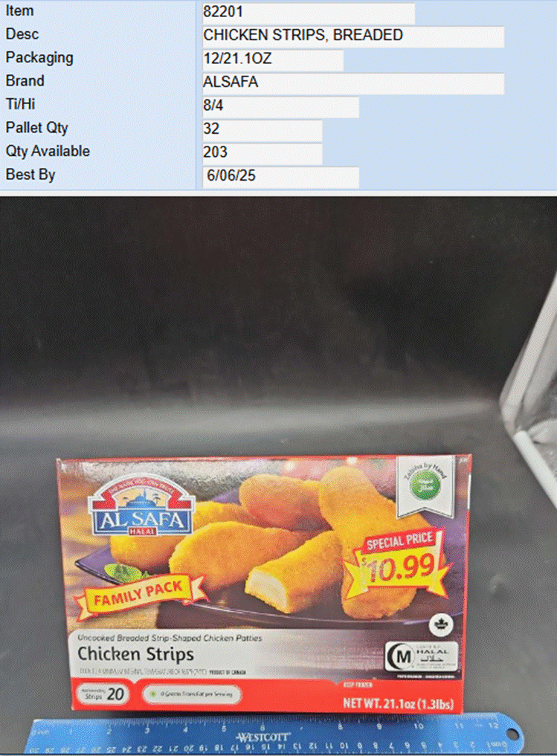Image resolution: width=557 pixels, height=756 pixels.
Task: Click the NET WT. 21.1oz label
Action: pyautogui.click(x=398, y=703)
